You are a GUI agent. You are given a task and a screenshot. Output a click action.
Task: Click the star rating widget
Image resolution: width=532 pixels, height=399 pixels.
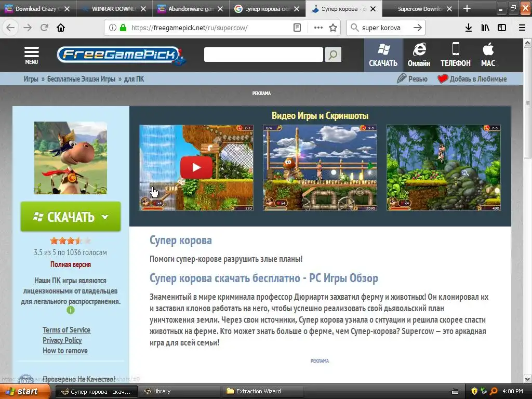coord(71,241)
